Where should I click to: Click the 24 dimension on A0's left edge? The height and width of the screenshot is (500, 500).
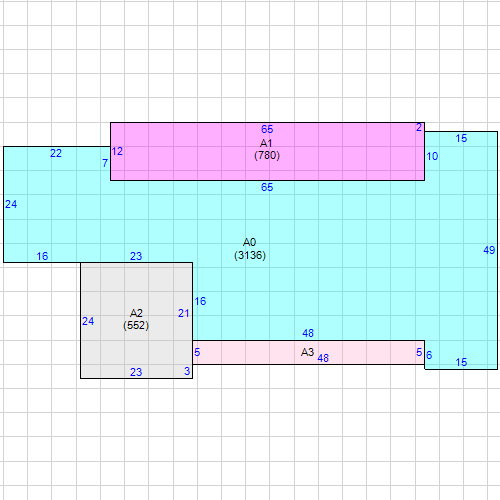(x=11, y=204)
